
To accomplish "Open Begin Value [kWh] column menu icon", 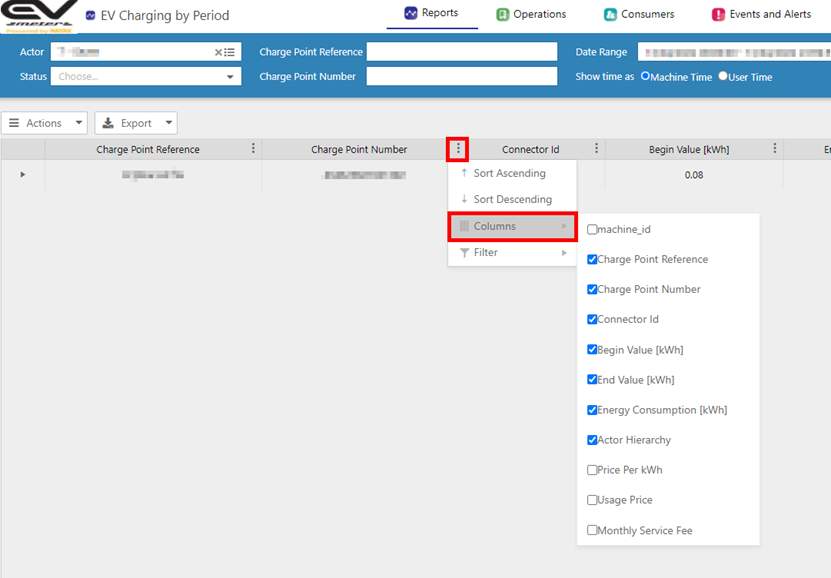I will 775,149.
